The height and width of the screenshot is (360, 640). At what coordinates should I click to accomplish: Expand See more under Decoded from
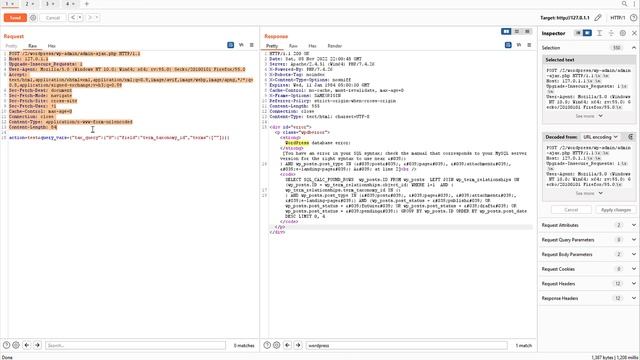pos(589,193)
